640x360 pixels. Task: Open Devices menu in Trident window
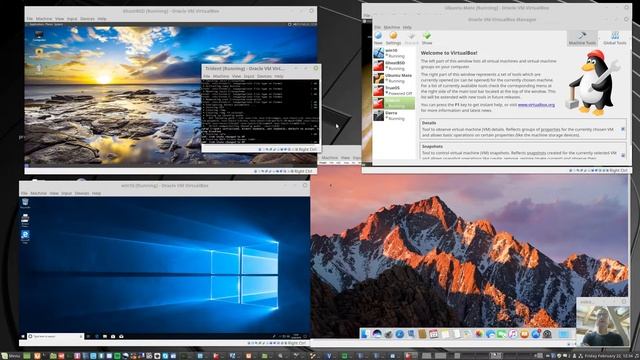[x=264, y=76]
